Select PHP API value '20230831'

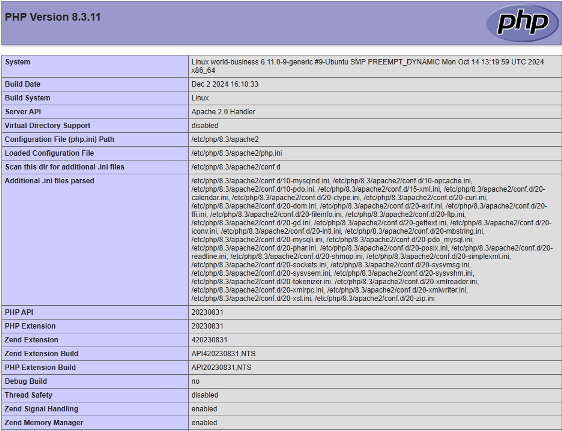coord(207,312)
